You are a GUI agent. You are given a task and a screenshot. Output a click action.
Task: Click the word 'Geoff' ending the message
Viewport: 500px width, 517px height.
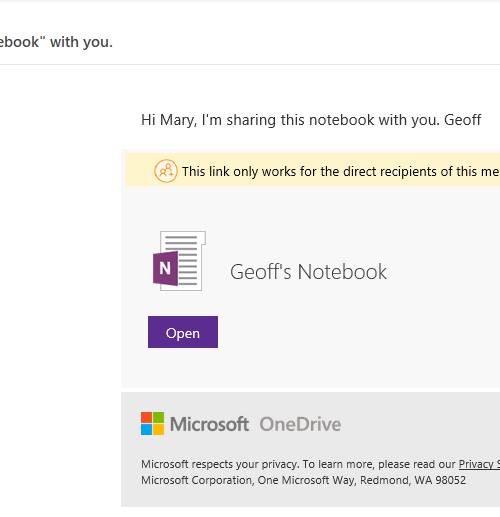click(x=463, y=120)
